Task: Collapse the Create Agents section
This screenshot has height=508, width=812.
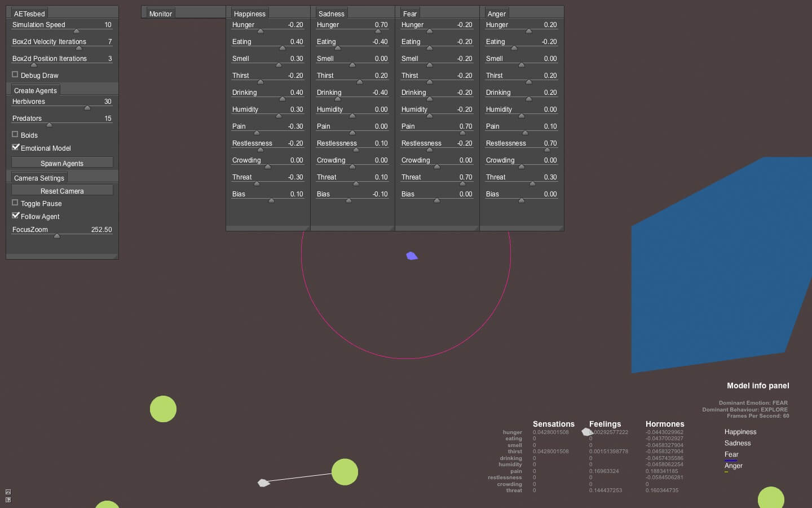Action: click(35, 90)
